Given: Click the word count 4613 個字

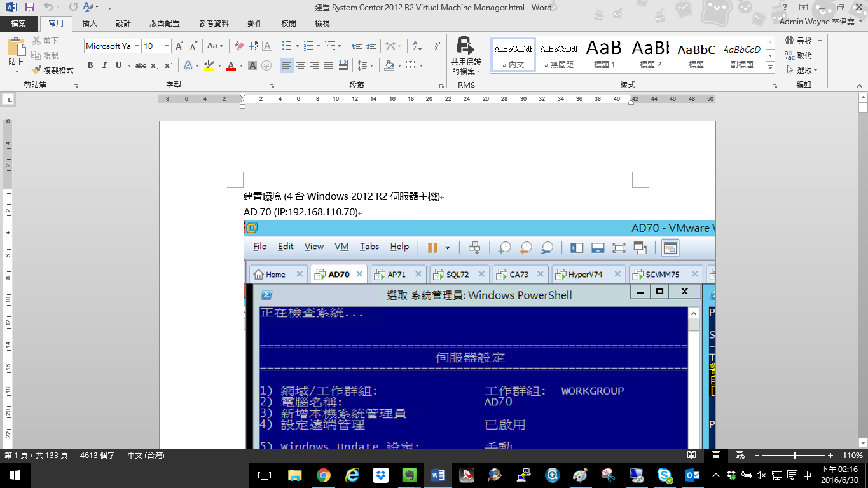Looking at the screenshot, I should point(97,456).
